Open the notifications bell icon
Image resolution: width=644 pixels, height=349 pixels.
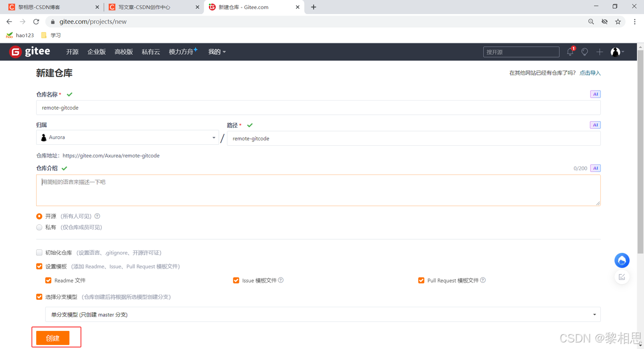(x=570, y=52)
